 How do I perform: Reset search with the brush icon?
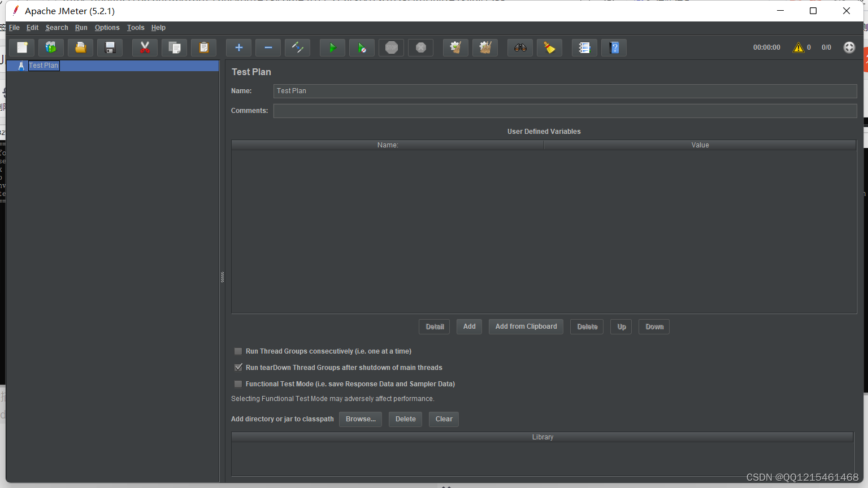[550, 47]
